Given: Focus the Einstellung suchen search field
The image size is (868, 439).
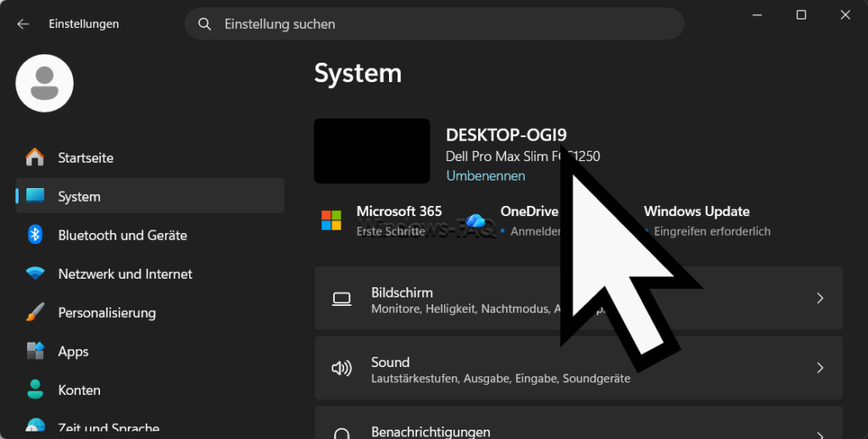Looking at the screenshot, I should pos(434,24).
